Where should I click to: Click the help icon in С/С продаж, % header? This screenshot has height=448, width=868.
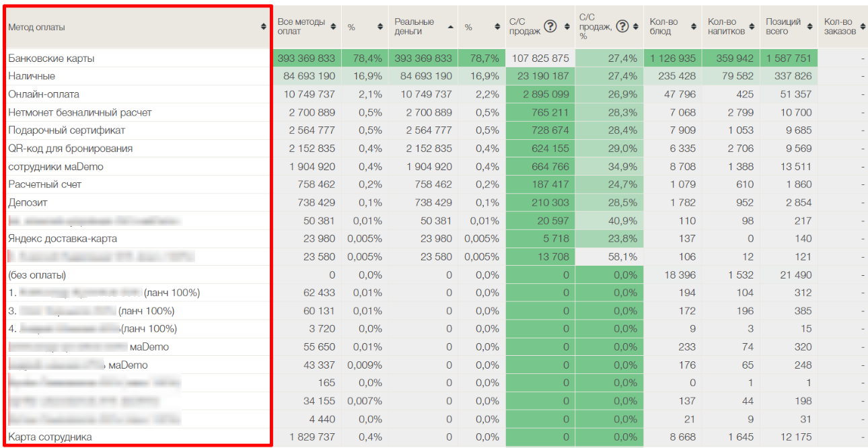pos(622,27)
